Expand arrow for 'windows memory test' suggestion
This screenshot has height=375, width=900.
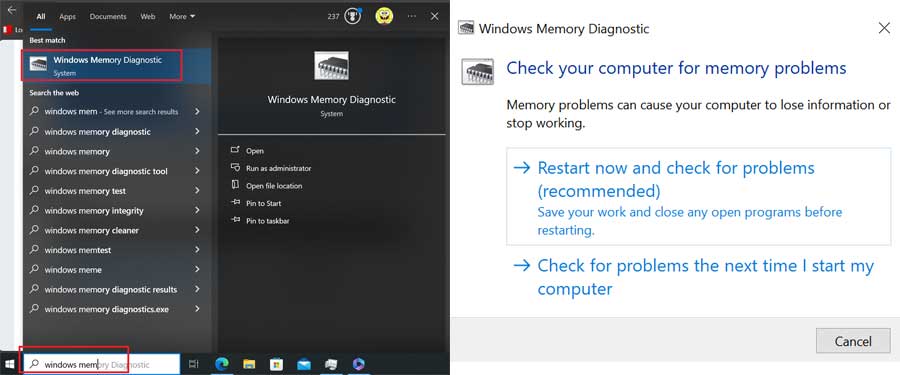[x=197, y=190]
